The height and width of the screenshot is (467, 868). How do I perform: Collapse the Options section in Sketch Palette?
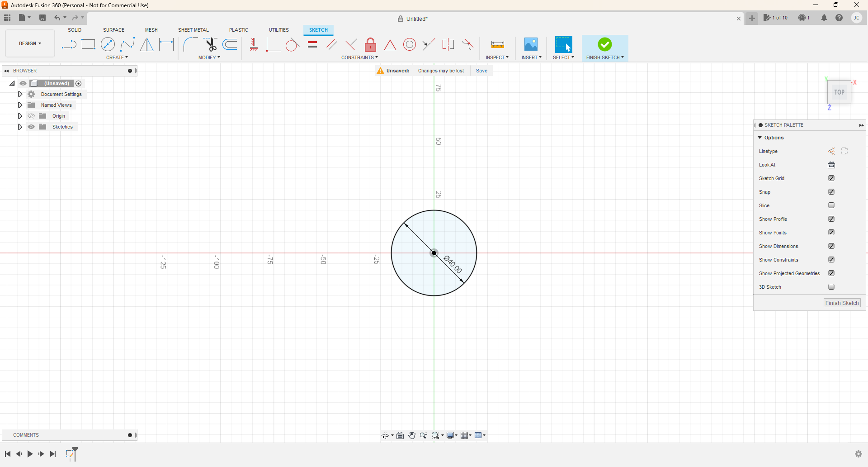coord(760,138)
